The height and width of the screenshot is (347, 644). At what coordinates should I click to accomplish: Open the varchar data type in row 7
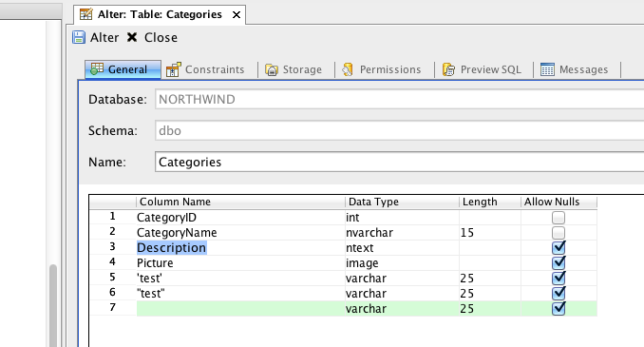click(x=402, y=308)
